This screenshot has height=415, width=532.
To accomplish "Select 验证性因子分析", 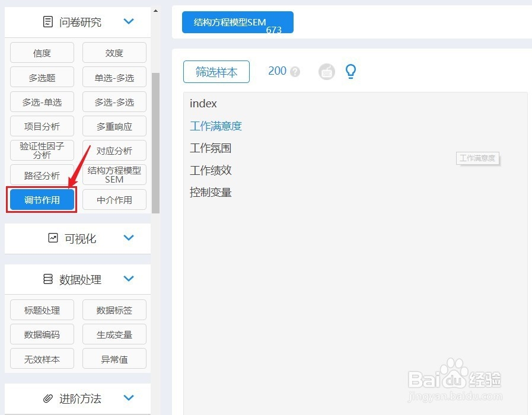I will (x=42, y=151).
